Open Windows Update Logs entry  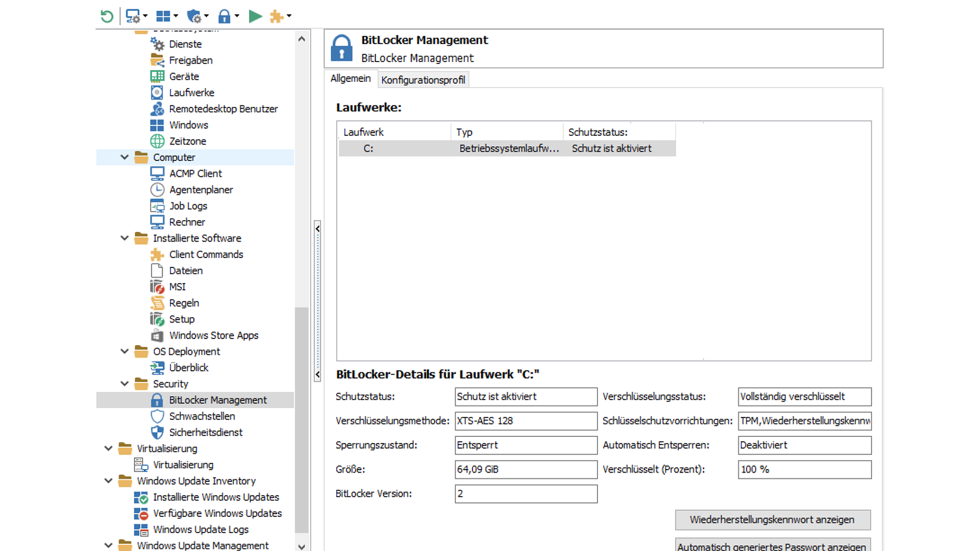pos(201,530)
